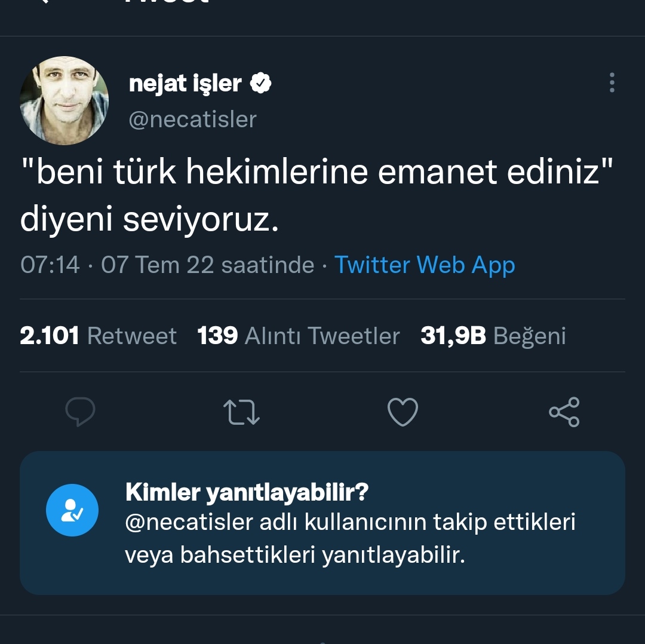Image resolution: width=645 pixels, height=644 pixels.
Task: Open the three-dot more options menu
Action: click(612, 83)
